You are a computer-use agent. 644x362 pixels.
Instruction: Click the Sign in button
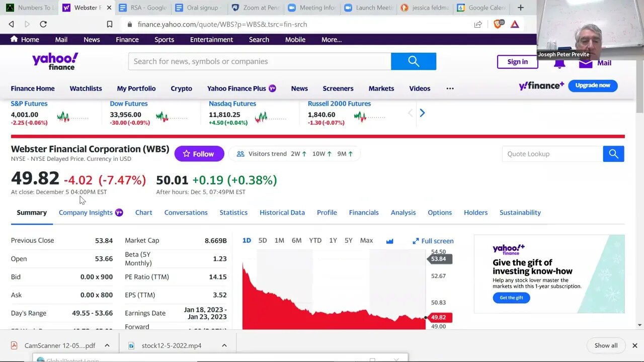pyautogui.click(x=517, y=62)
